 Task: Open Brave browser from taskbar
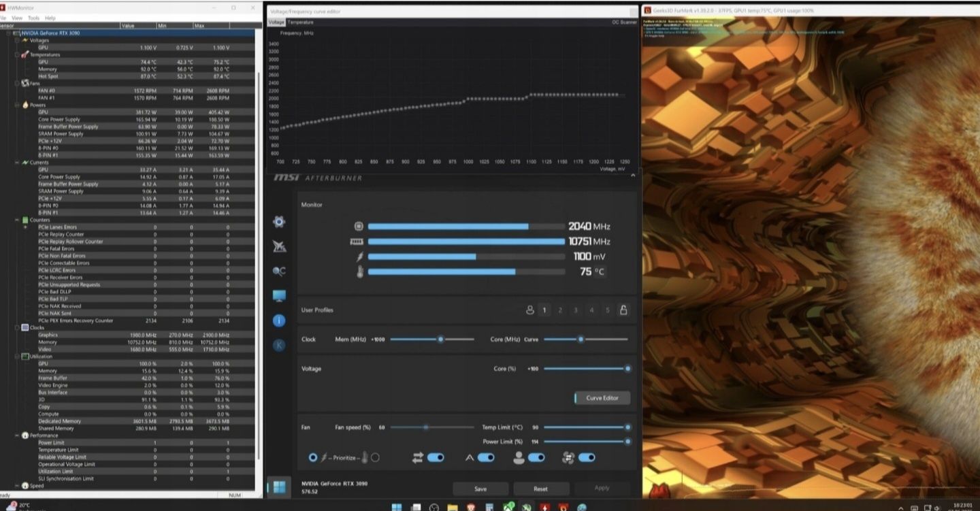471,507
